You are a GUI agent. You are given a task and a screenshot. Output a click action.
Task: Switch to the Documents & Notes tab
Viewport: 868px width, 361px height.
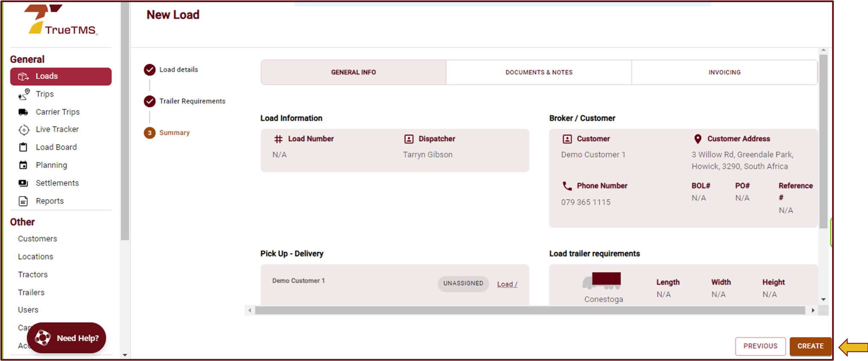tap(538, 72)
